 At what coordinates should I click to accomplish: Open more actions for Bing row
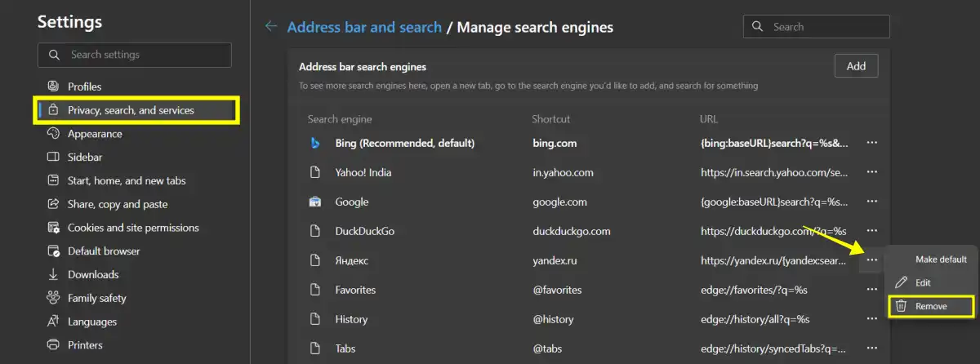tap(872, 143)
